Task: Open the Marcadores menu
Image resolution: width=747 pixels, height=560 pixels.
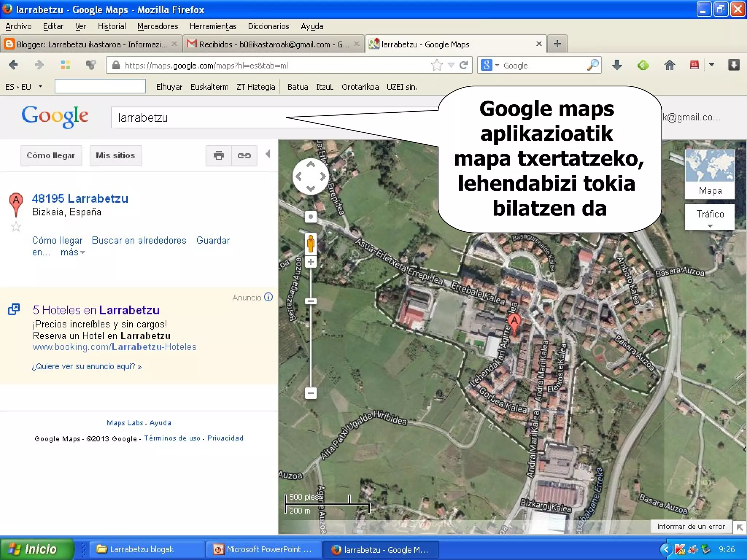Action: point(158,26)
